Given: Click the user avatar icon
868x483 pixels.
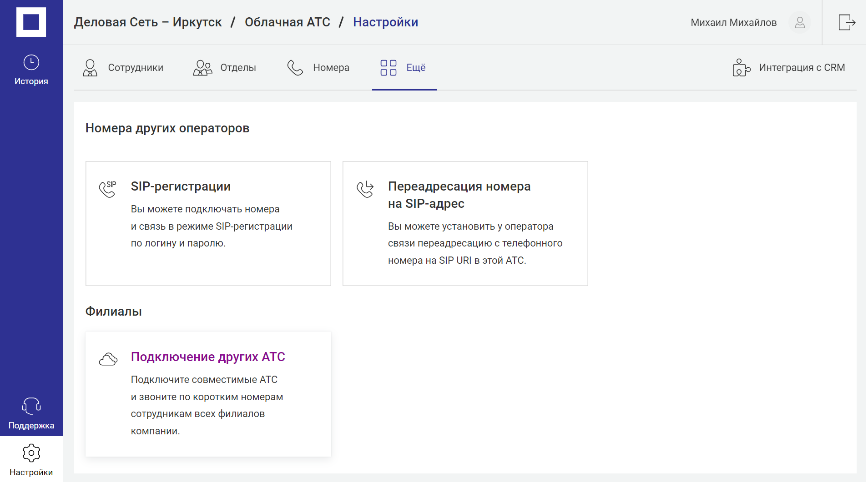Looking at the screenshot, I should 800,22.
